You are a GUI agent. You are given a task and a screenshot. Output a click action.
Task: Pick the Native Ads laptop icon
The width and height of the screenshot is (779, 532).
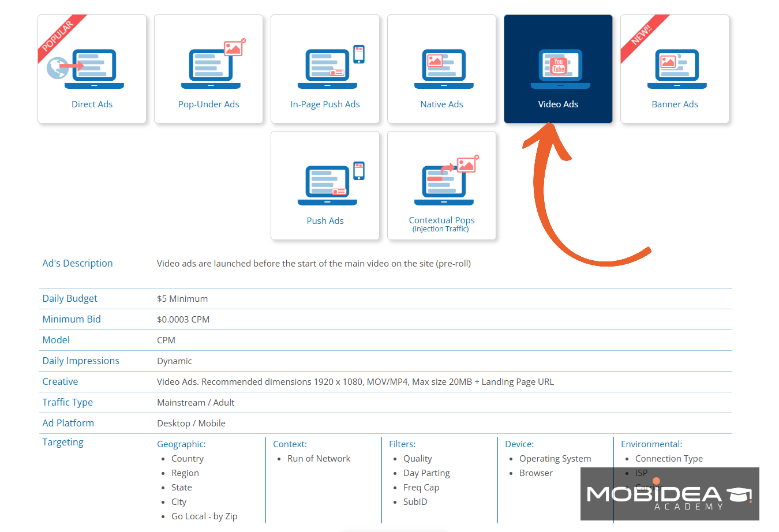(x=444, y=69)
